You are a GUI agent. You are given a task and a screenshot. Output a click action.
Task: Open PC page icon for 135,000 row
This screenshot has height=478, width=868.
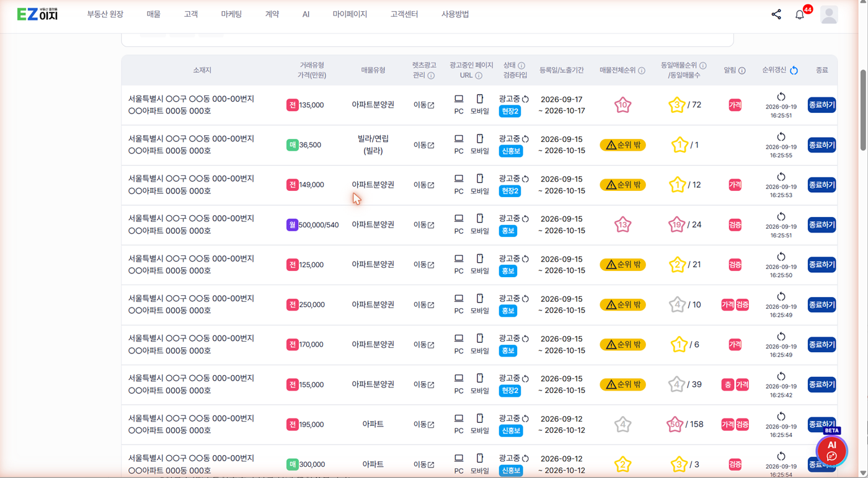459,99
